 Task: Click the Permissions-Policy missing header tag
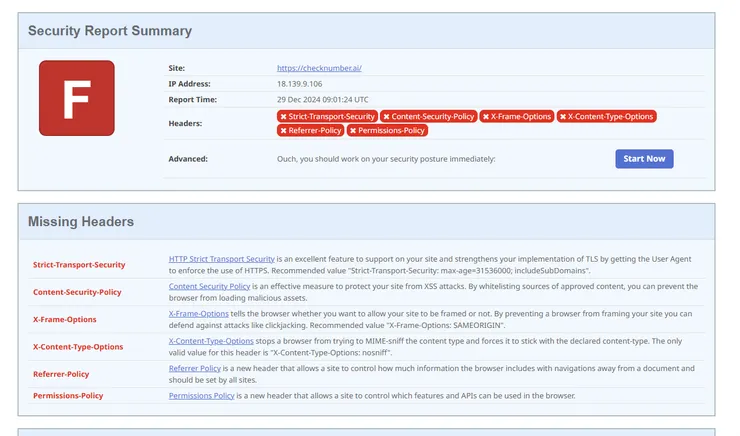(x=387, y=130)
